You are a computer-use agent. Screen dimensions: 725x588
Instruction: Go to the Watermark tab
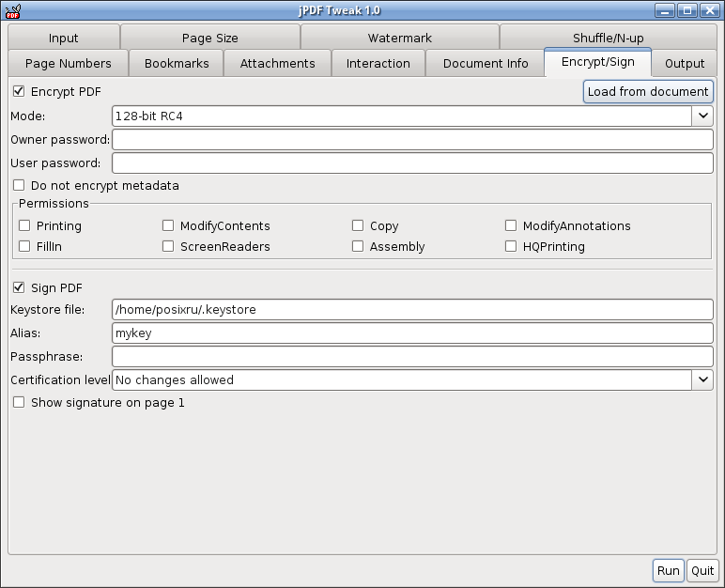click(399, 38)
